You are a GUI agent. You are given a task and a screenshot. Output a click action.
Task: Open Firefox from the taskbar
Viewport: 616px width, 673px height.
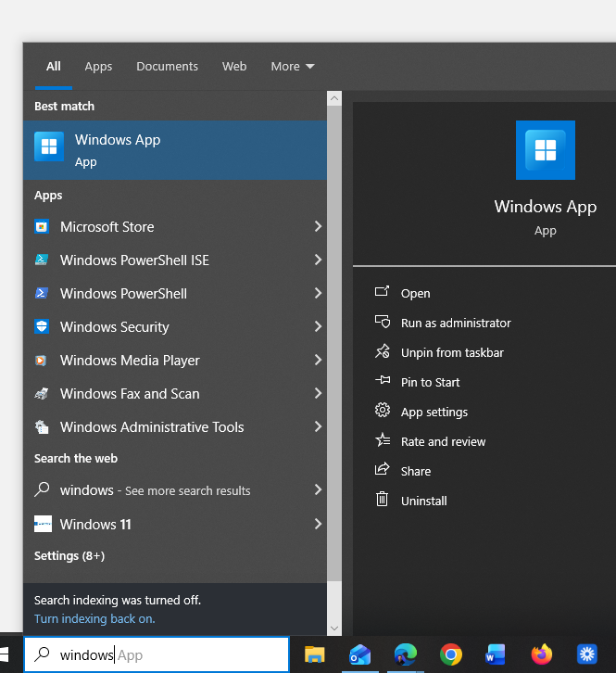(542, 654)
